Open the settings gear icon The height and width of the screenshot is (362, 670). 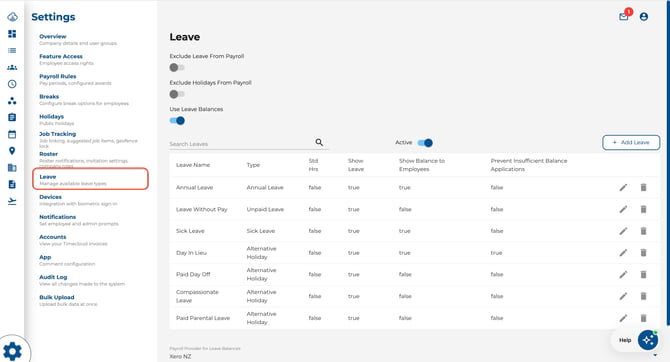12,351
